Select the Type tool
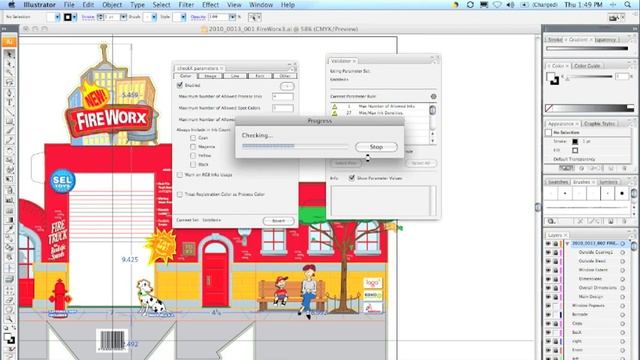640x360 pixels. (9, 102)
